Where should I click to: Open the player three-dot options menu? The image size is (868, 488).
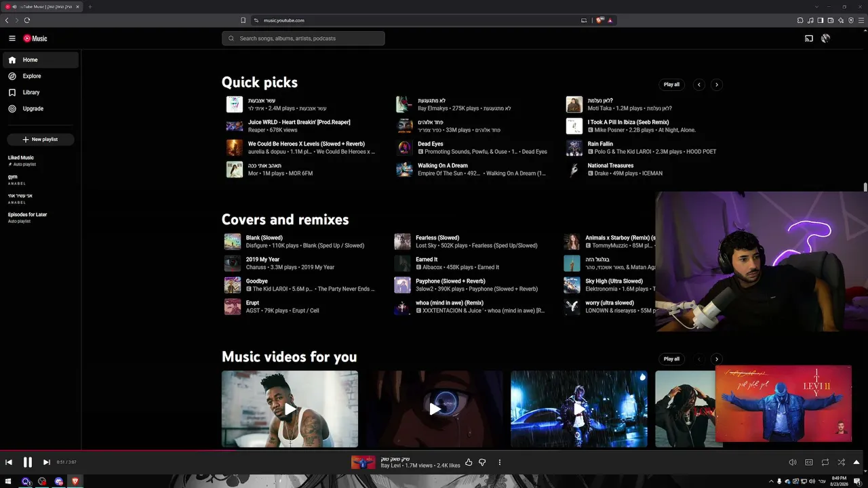[500, 462]
